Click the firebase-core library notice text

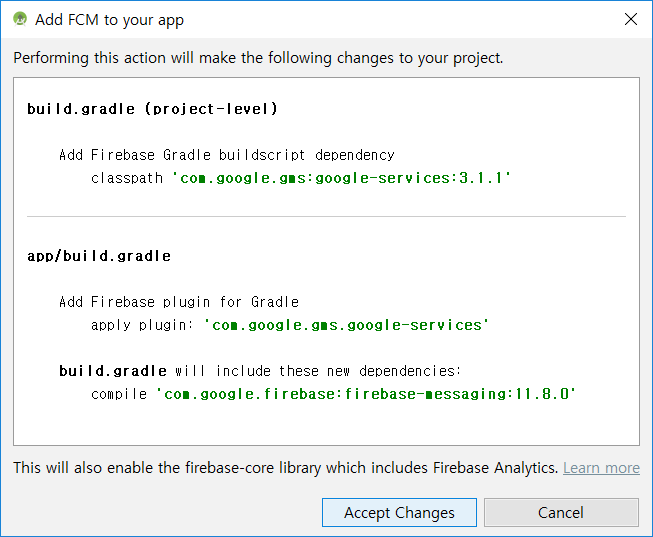[285, 468]
